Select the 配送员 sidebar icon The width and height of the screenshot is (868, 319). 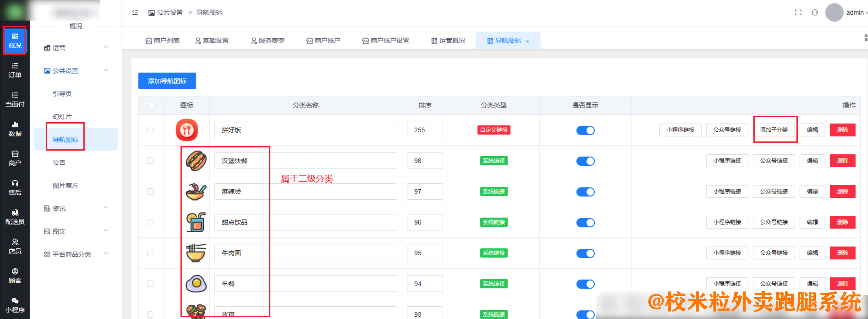(15, 216)
